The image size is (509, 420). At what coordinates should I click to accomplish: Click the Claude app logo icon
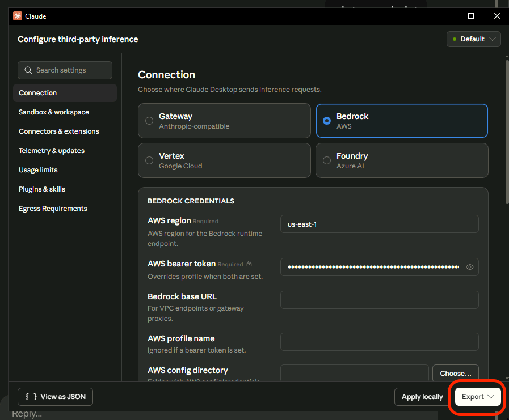pyautogui.click(x=18, y=16)
